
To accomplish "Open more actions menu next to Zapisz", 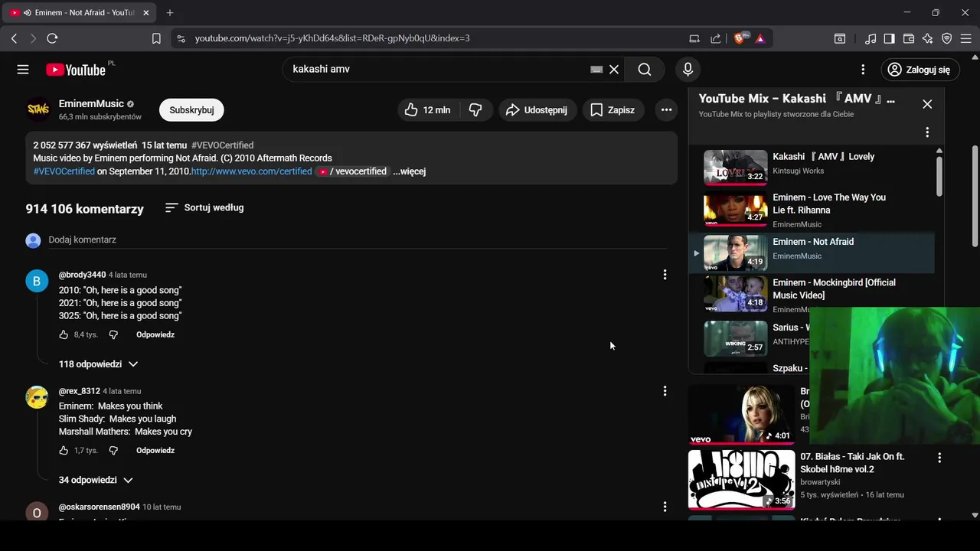I will click(x=666, y=110).
